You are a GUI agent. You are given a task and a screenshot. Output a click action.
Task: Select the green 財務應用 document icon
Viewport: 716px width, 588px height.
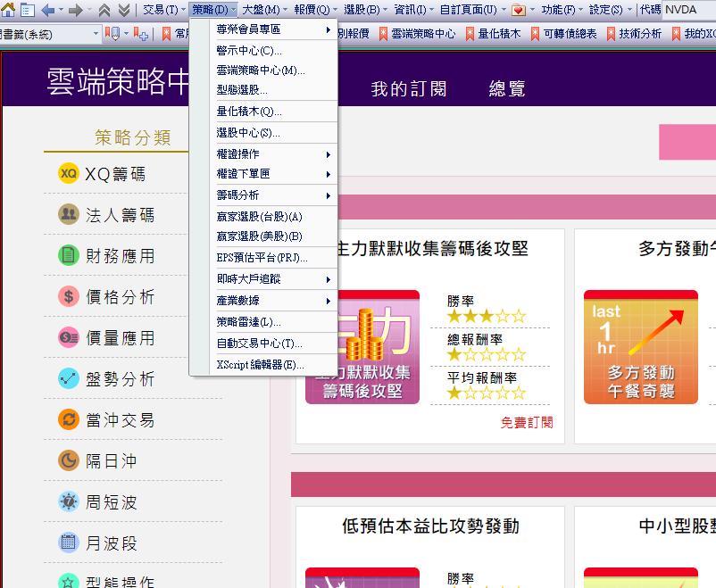tap(69, 256)
